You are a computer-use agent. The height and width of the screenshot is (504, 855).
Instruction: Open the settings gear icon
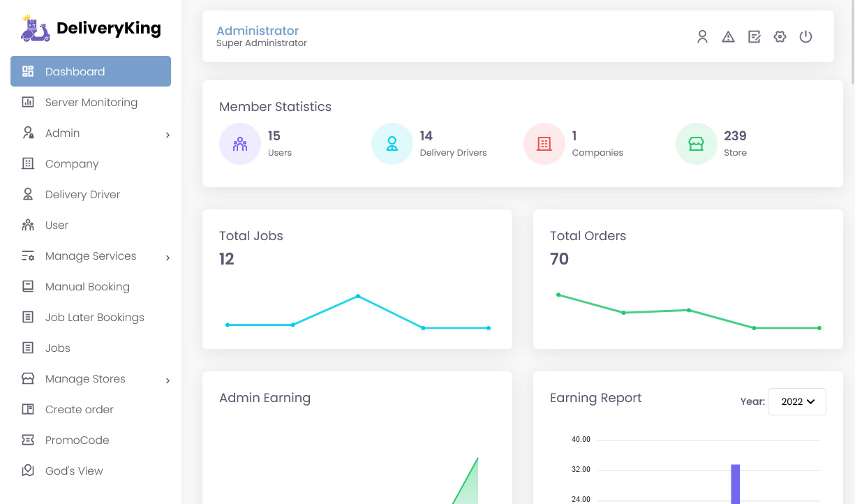point(780,37)
